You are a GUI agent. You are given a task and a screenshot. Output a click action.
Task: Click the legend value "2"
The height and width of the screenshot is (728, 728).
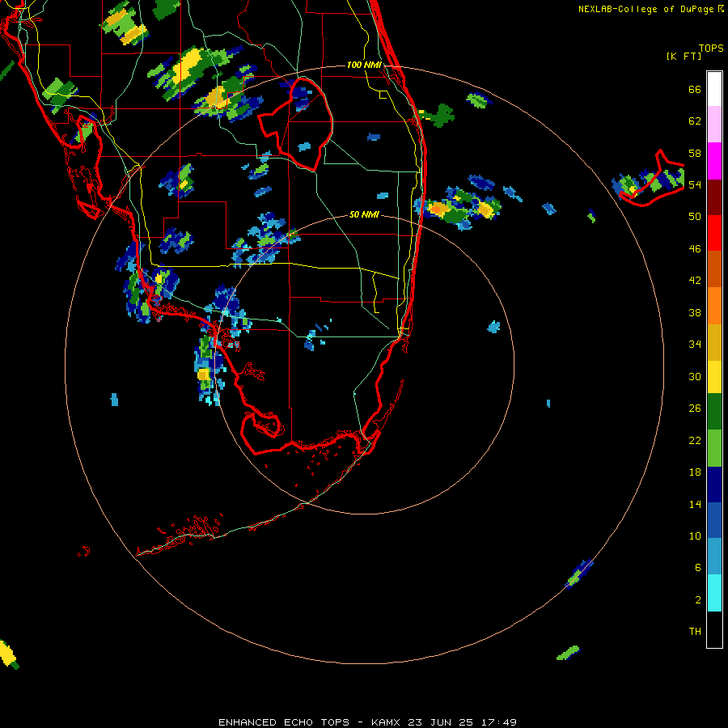pos(698,599)
